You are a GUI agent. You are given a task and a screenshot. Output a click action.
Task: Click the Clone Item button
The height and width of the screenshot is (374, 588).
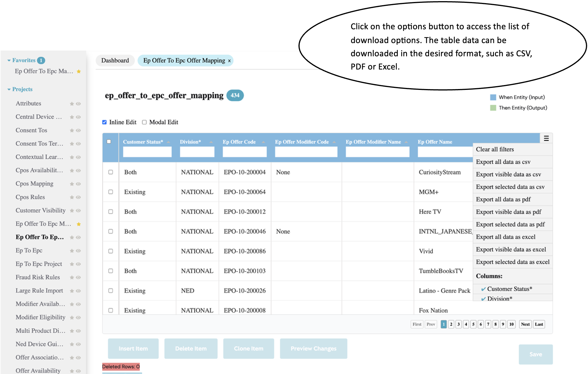[x=249, y=348]
